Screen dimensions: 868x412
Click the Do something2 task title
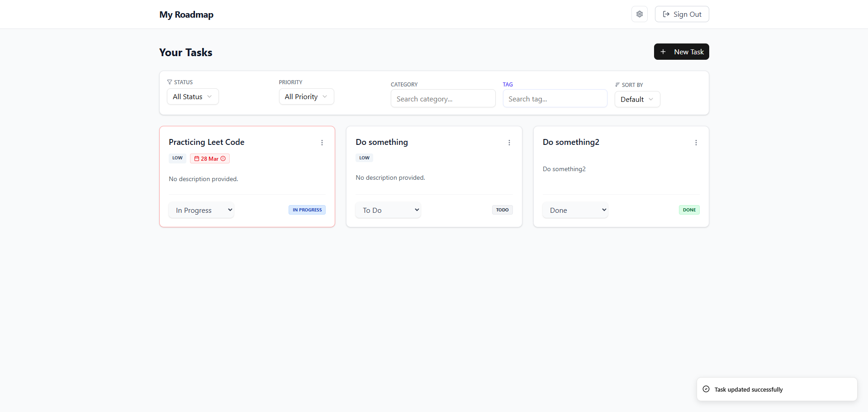click(x=571, y=142)
